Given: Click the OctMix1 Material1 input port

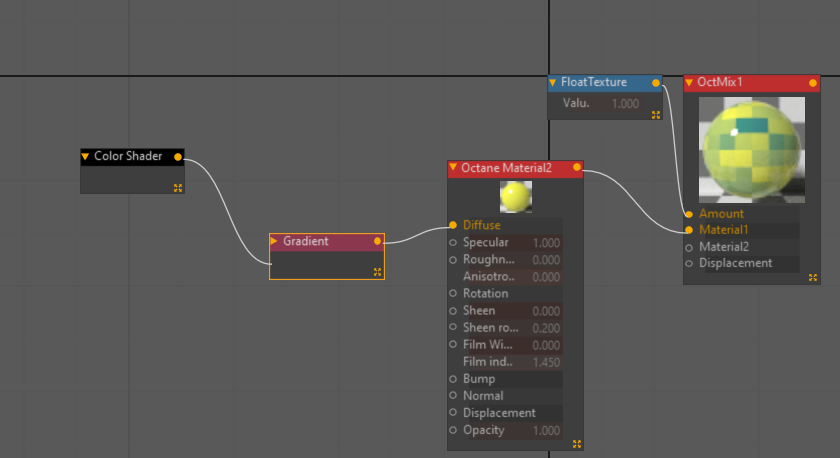Looking at the screenshot, I should point(689,230).
